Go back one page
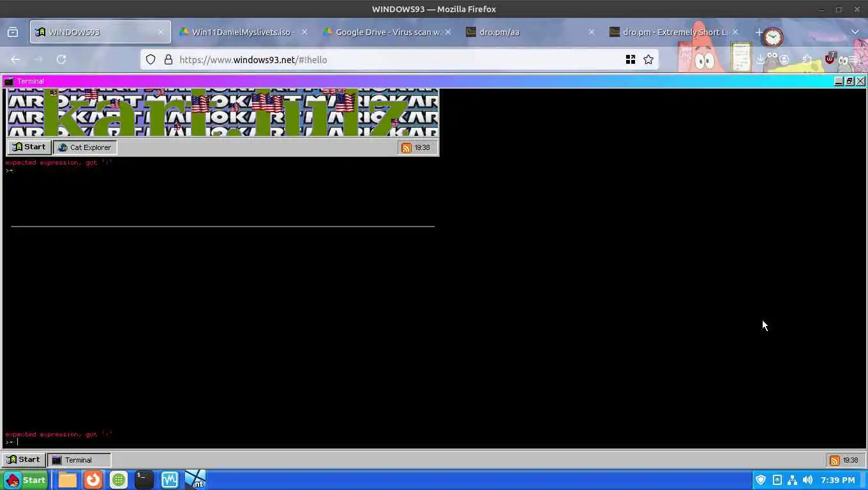The width and height of the screenshot is (868, 490). 15,59
